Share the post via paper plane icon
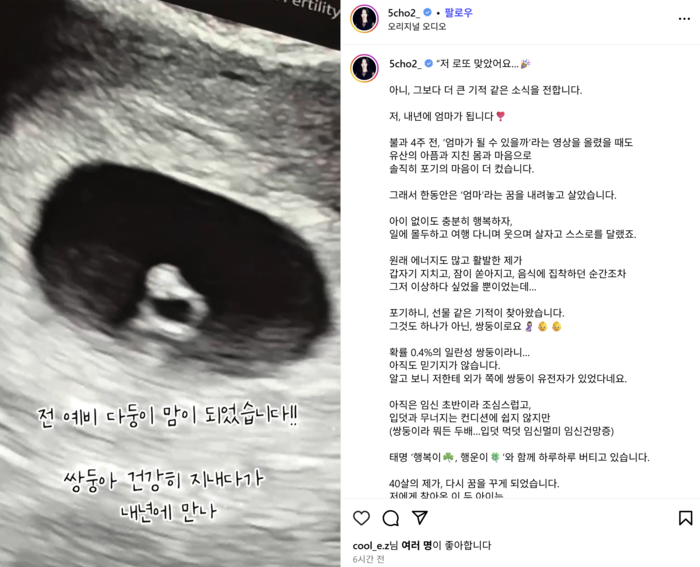Image resolution: width=700 pixels, height=567 pixels. [x=420, y=517]
